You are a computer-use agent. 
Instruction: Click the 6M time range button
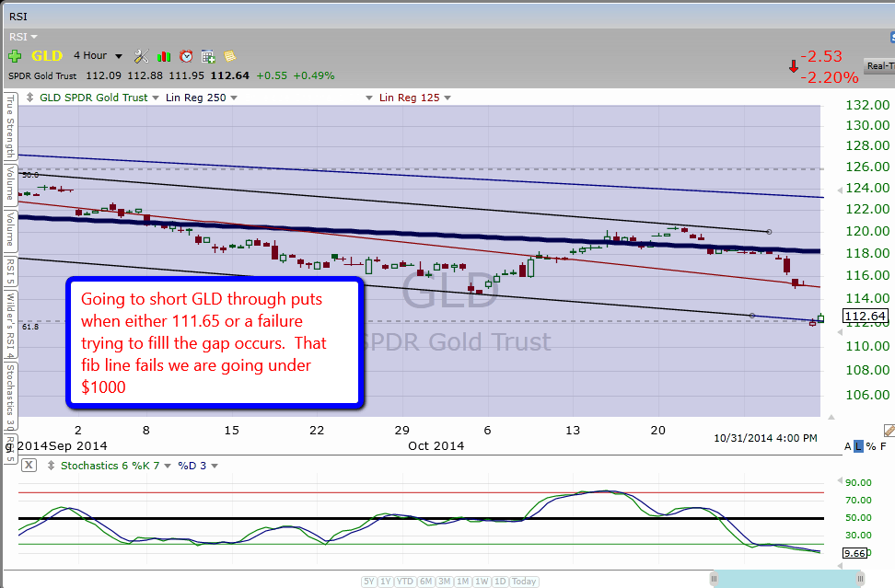tap(426, 582)
